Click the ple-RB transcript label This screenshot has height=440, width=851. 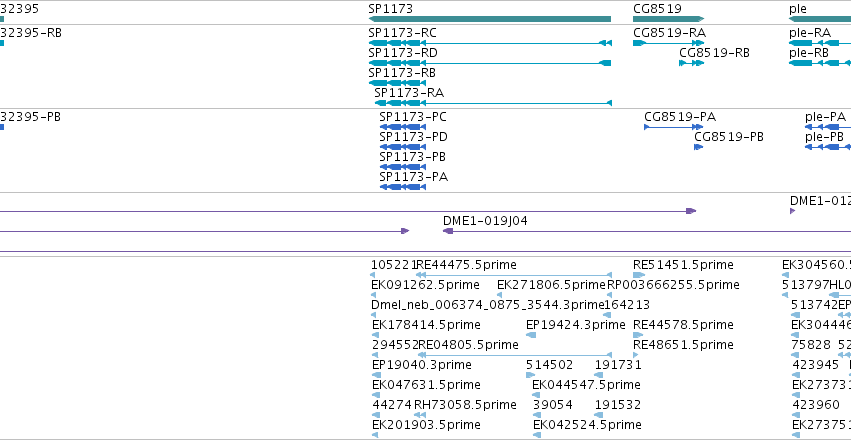pos(809,53)
